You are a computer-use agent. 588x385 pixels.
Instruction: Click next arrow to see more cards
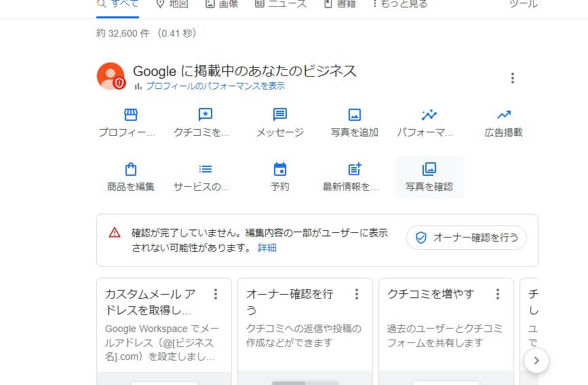point(536,361)
